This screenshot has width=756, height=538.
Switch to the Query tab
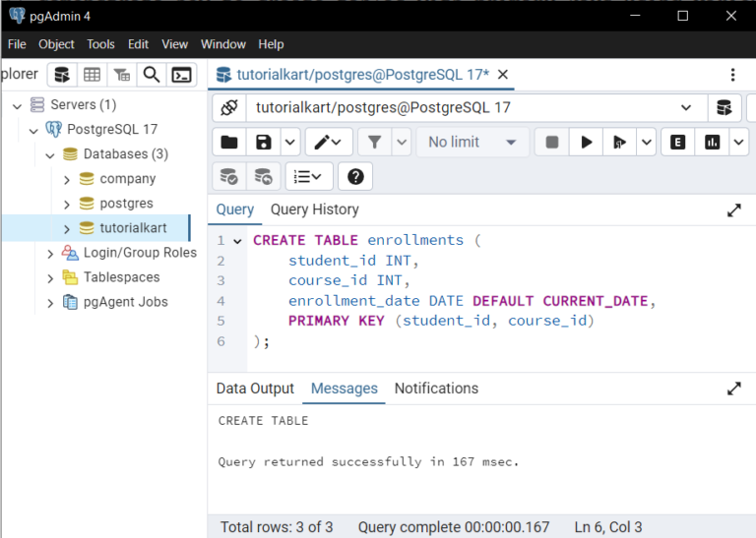click(235, 209)
